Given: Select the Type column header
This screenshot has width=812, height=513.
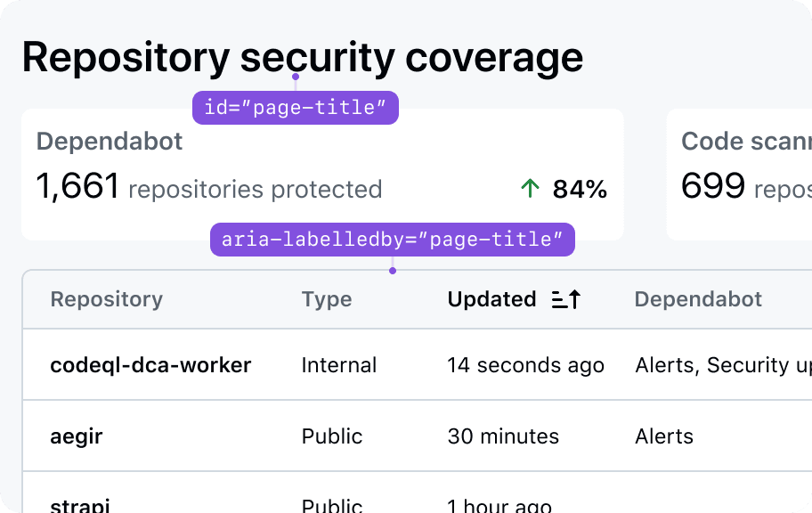Looking at the screenshot, I should pyautogui.click(x=327, y=300).
